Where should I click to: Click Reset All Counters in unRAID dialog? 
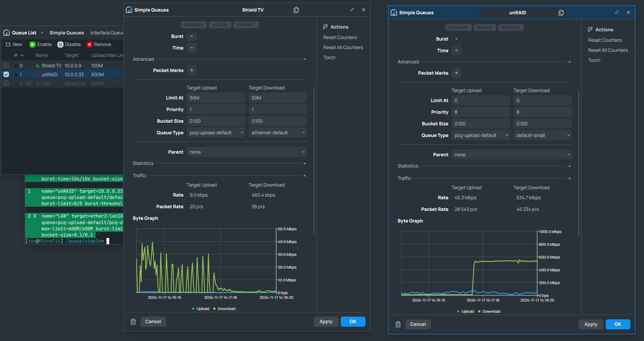pos(608,50)
